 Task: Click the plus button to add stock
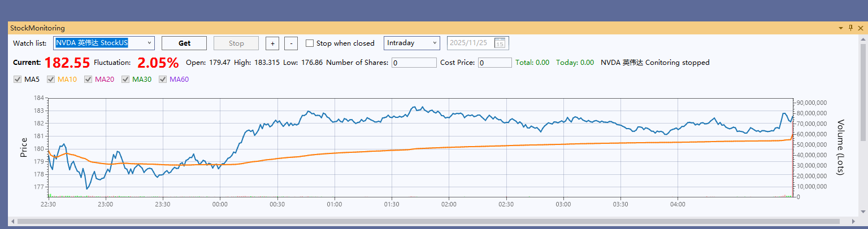pyautogui.click(x=272, y=43)
